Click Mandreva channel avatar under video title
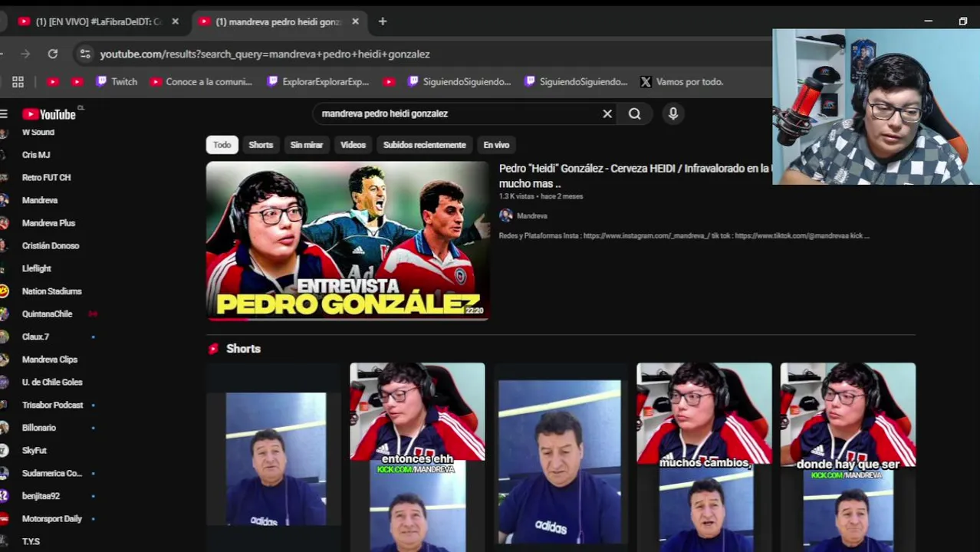Image resolution: width=980 pixels, height=552 pixels. click(505, 215)
